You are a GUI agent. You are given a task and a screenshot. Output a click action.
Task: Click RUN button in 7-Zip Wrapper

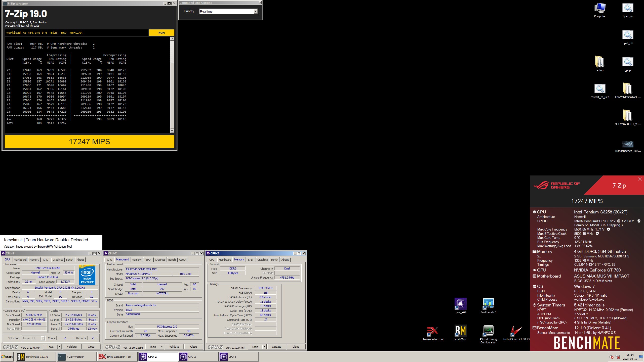(x=162, y=33)
